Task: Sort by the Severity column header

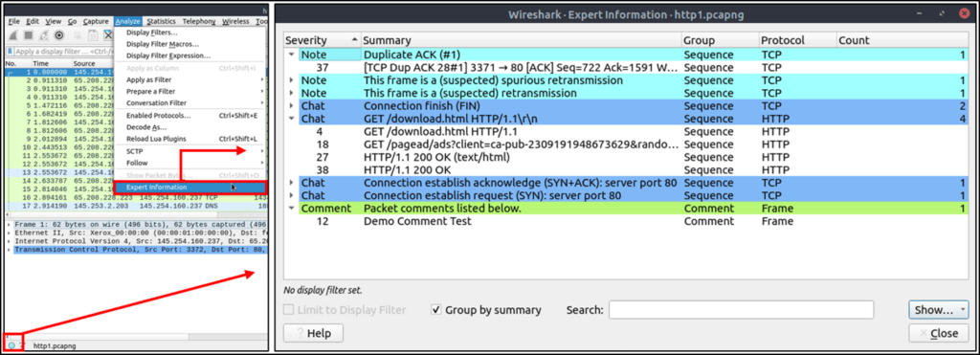Action: [x=322, y=40]
